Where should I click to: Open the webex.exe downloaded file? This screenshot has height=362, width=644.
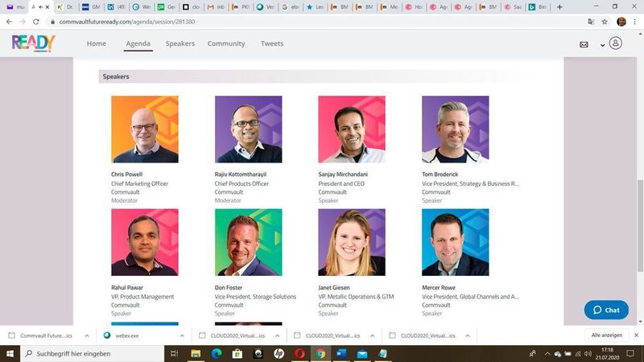[127, 335]
